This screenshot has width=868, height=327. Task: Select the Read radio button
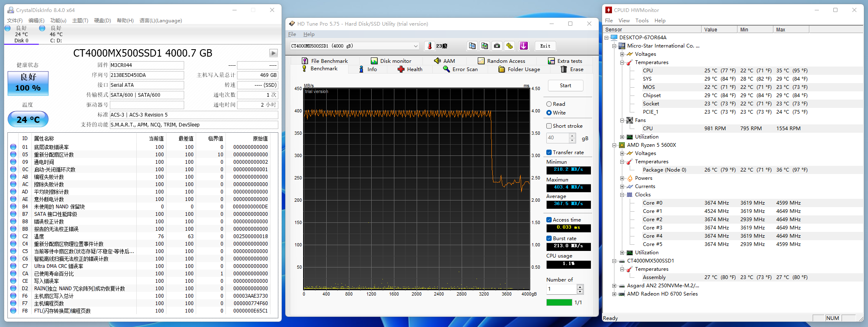pos(549,104)
